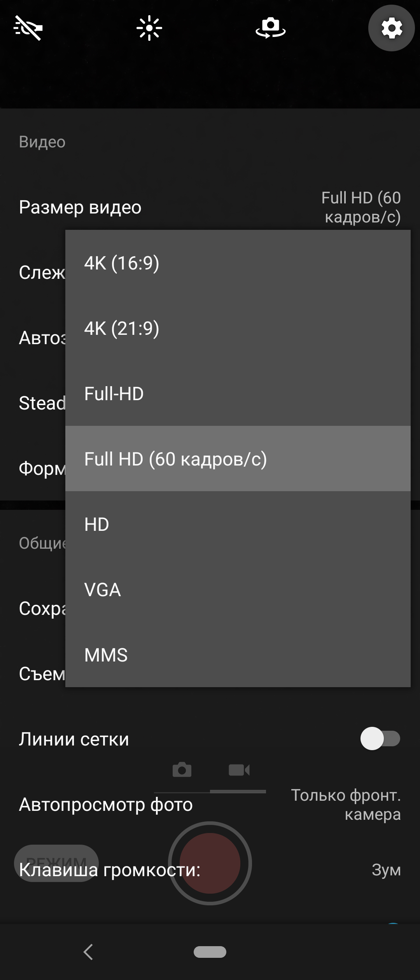Open the brightness adjustment icon

click(149, 28)
